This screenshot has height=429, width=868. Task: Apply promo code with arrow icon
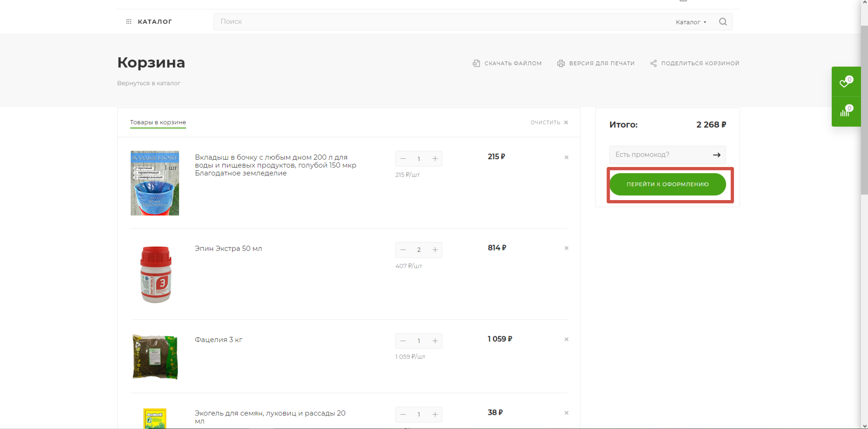coord(716,155)
